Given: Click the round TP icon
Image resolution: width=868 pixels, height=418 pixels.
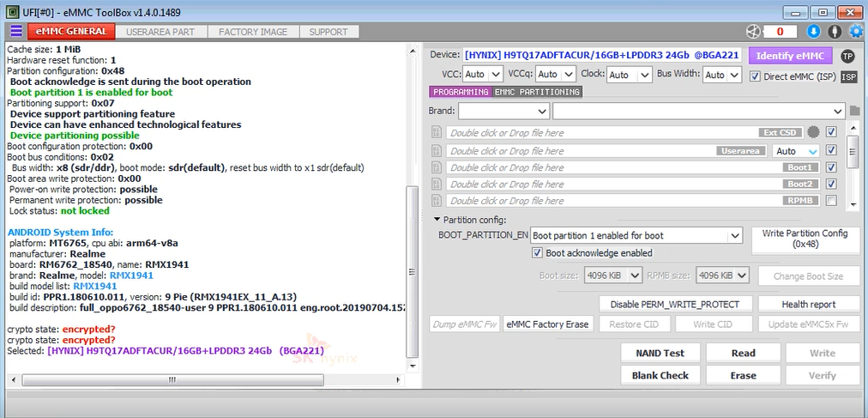Looking at the screenshot, I should pyautogui.click(x=847, y=56).
